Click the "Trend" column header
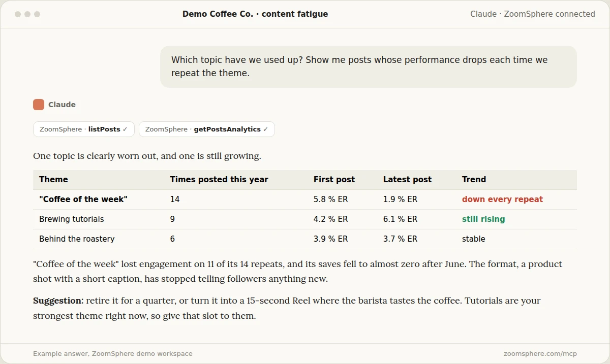 pos(474,180)
